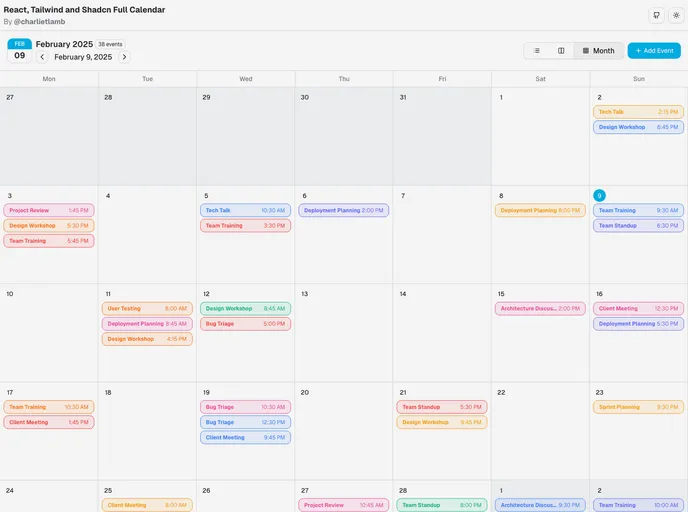Open User Testing event on the 11th
This screenshot has height=512, width=688.
pos(147,309)
